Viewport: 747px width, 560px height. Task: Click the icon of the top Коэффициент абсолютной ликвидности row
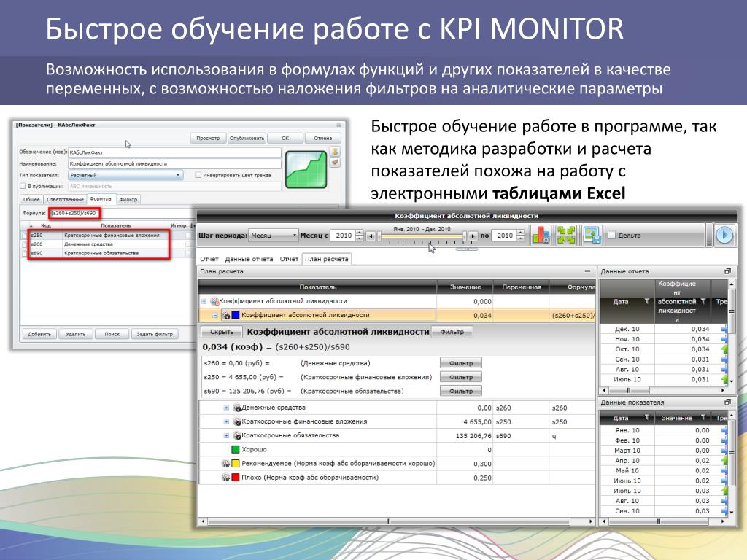point(214,301)
